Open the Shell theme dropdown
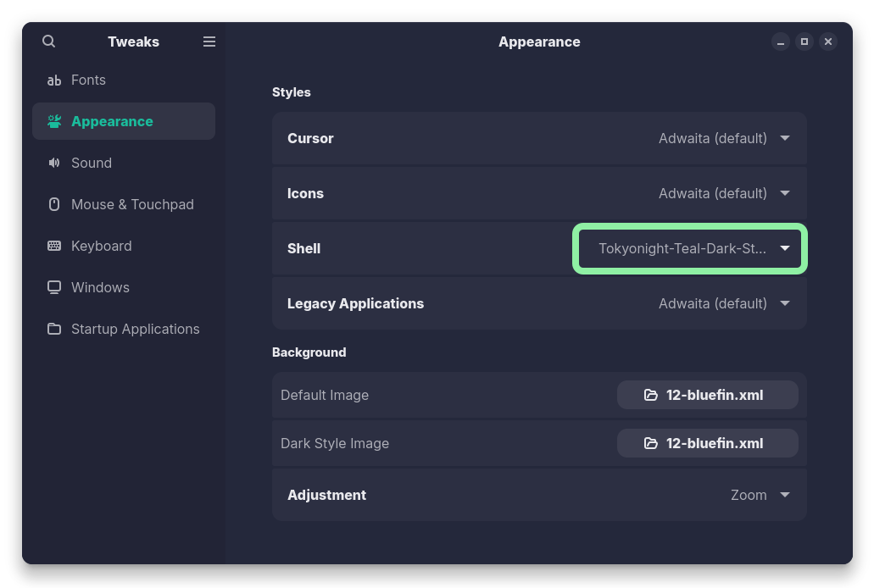This screenshot has width=874, height=588. tap(691, 248)
